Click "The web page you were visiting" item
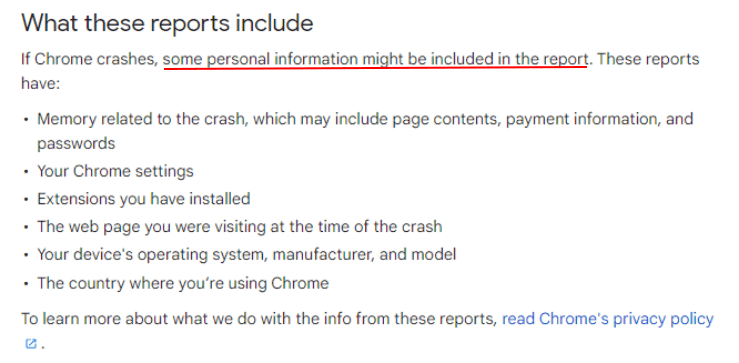The image size is (739, 363). (239, 227)
